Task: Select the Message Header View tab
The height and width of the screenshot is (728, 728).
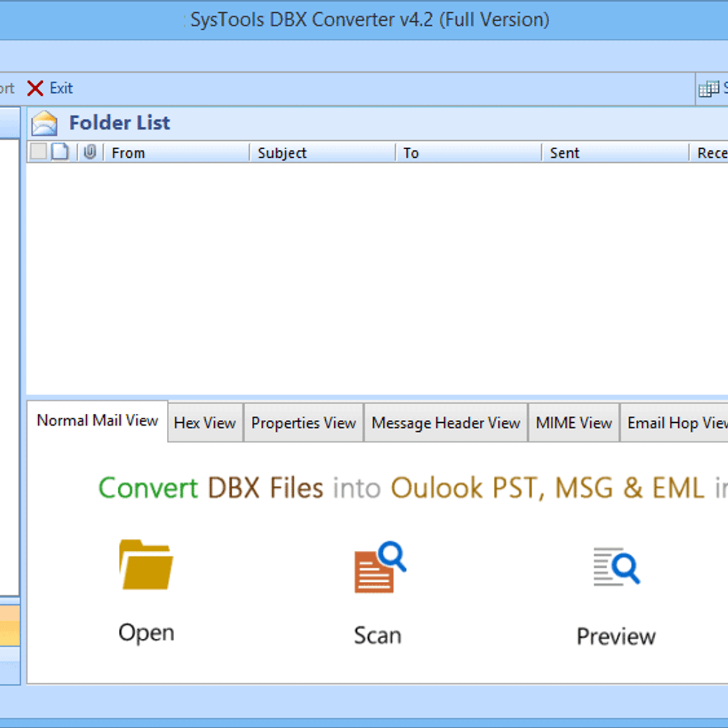Action: tap(446, 423)
